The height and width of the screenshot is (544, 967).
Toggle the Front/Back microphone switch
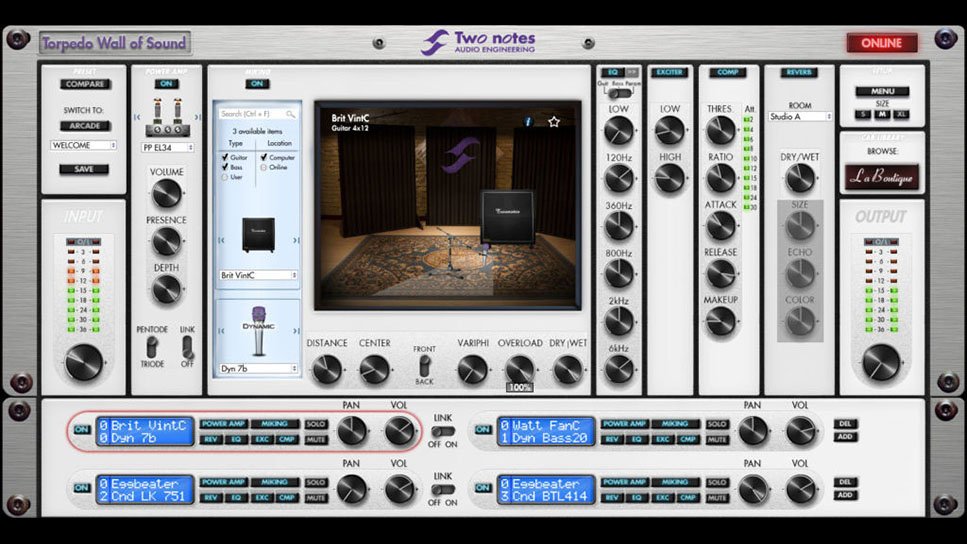(x=425, y=364)
